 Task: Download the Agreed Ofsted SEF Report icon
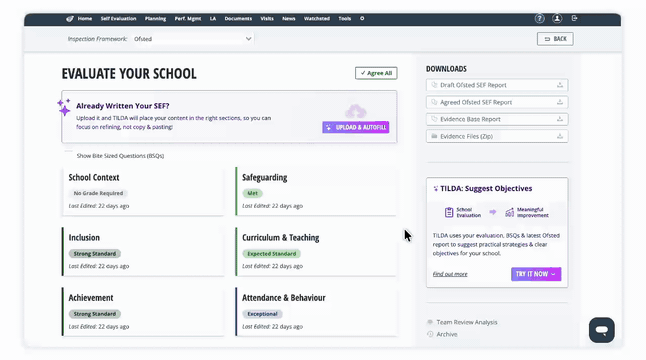[560, 102]
